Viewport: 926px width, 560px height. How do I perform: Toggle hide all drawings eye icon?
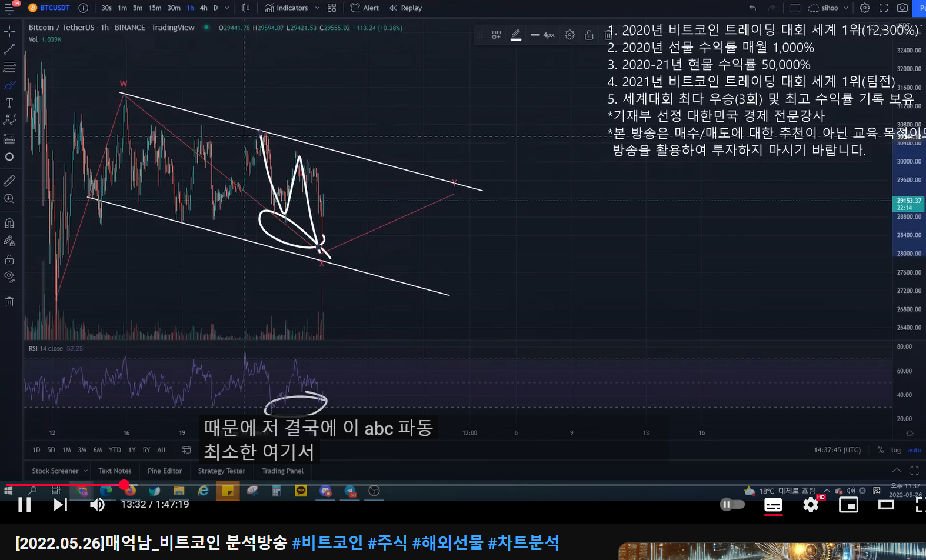pos(9,276)
